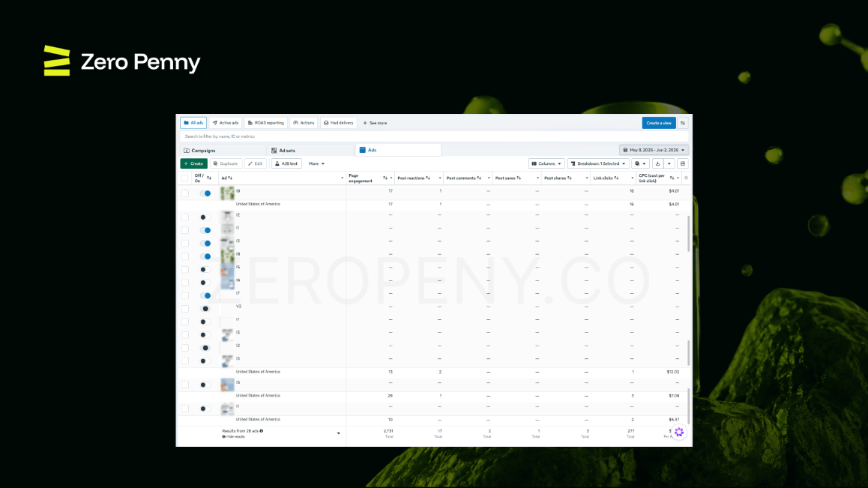Viewport: 868px width, 488px height.
Task: Select the 2,731 total page engagement
Action: point(388,430)
